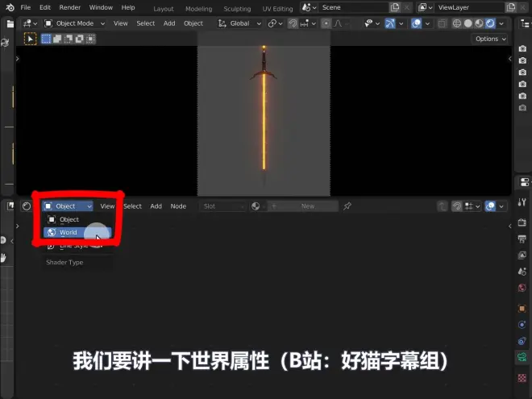Switch to the UV Editing workspace tab
This screenshot has width=532, height=399.
tap(277, 9)
